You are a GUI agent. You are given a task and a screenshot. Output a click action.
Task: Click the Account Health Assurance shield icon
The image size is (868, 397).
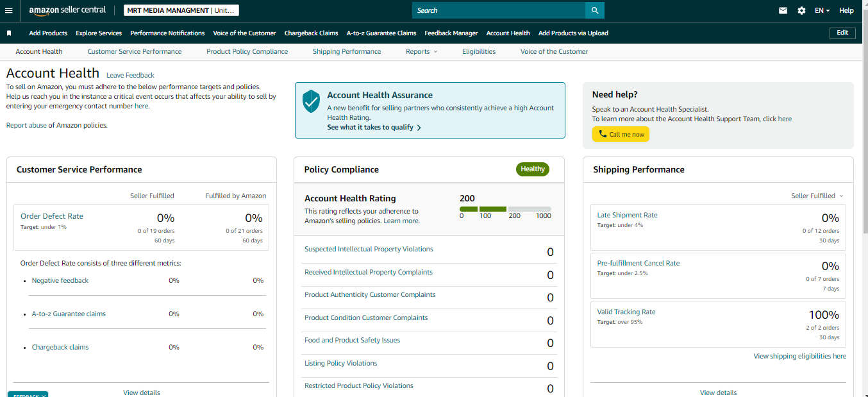tap(311, 101)
